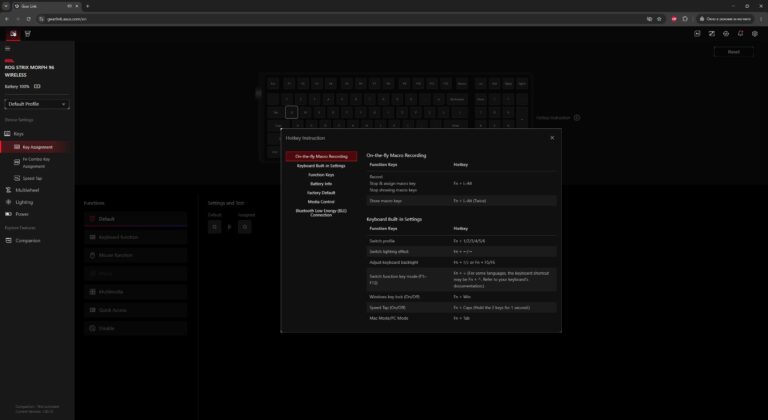Click the battery status icon beside Battery 100%
This screenshot has height=420, width=768.
[x=37, y=86]
